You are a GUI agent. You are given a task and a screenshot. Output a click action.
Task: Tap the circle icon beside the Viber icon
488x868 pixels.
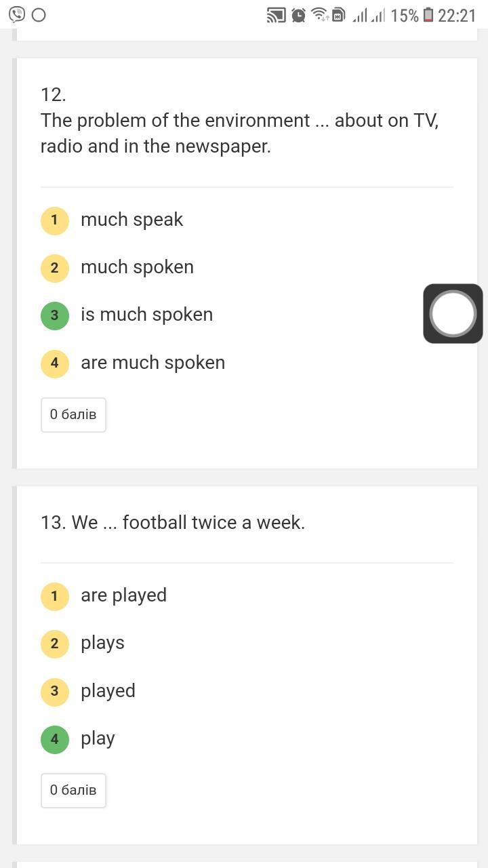coord(39,15)
